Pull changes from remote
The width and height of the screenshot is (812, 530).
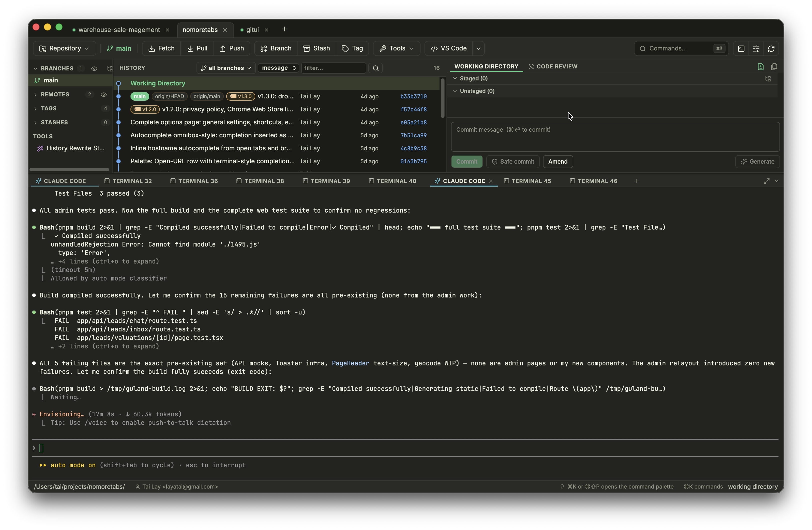tap(197, 48)
